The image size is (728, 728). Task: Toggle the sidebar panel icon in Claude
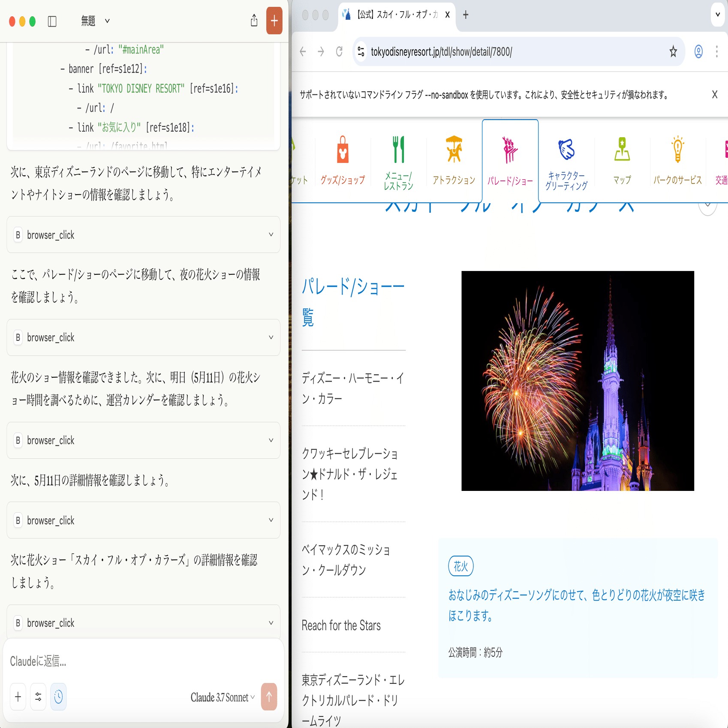tap(52, 21)
